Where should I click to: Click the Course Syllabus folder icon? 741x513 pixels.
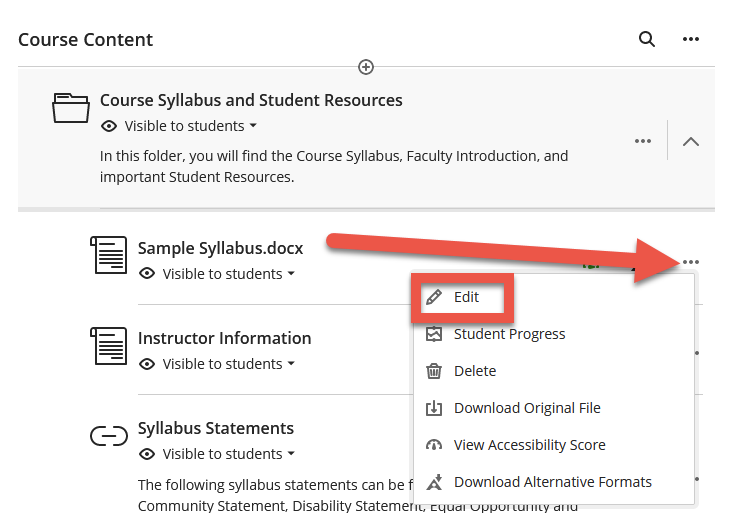[71, 108]
